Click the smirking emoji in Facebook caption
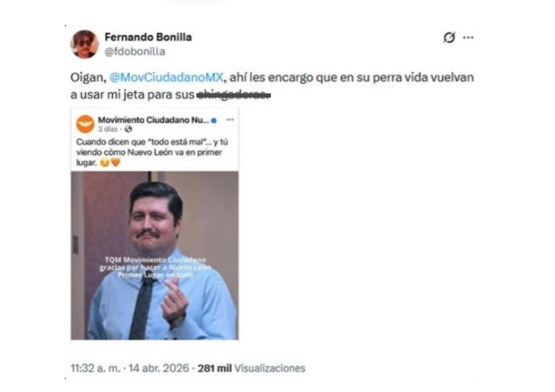Viewport: 555px width, 392px height. click(104, 162)
